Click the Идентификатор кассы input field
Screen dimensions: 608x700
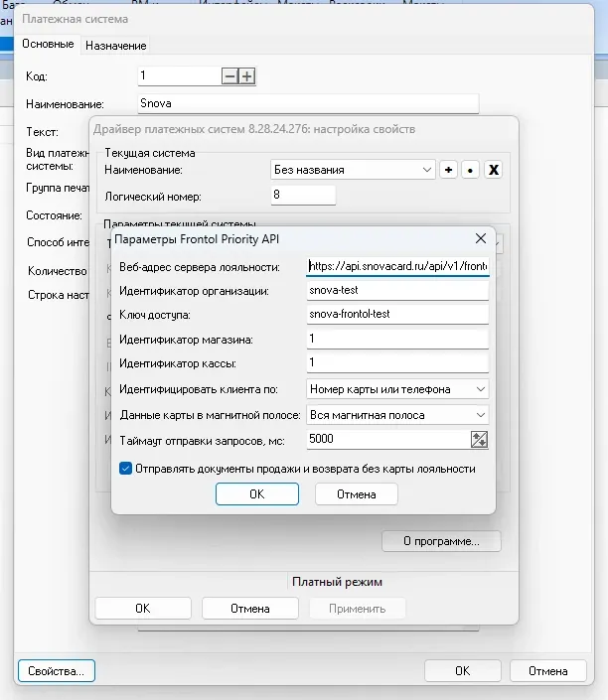point(397,362)
